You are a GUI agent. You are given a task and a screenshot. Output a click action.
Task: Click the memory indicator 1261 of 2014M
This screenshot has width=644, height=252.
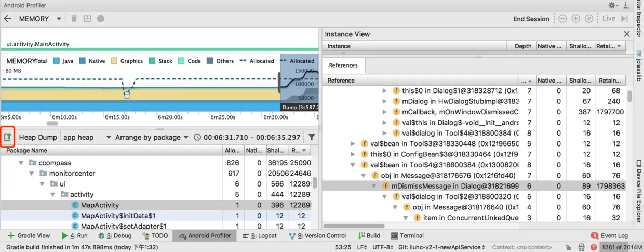point(621,247)
